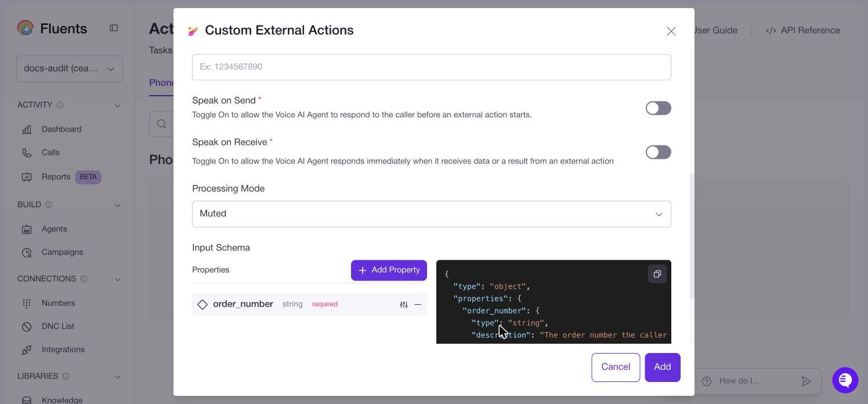Click the Knowledge database icon

tap(27, 400)
